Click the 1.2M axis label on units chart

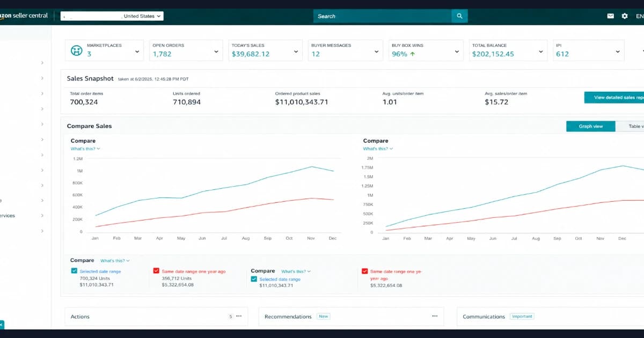(77, 159)
